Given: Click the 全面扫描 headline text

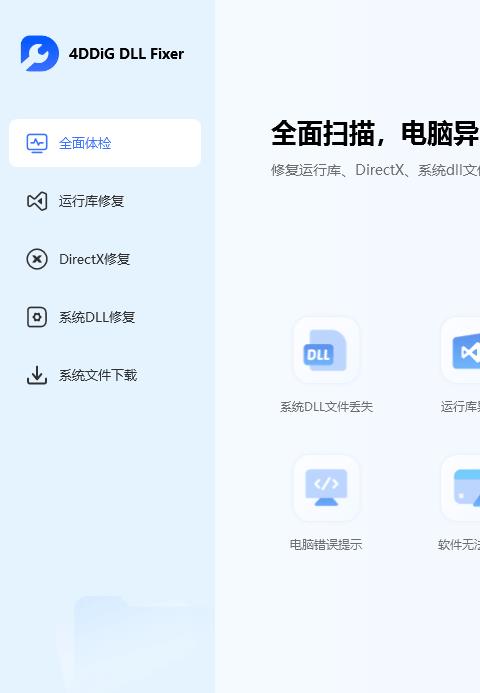Looking at the screenshot, I should click(375, 133).
